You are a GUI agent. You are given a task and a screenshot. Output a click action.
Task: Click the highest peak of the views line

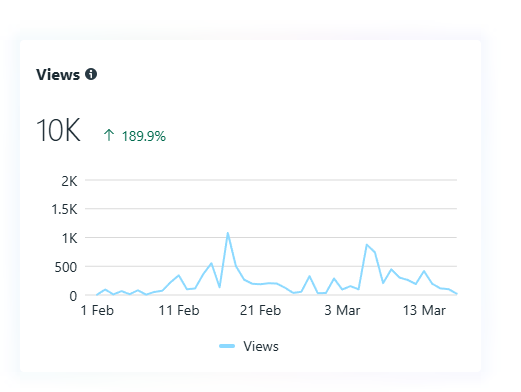[x=228, y=233]
